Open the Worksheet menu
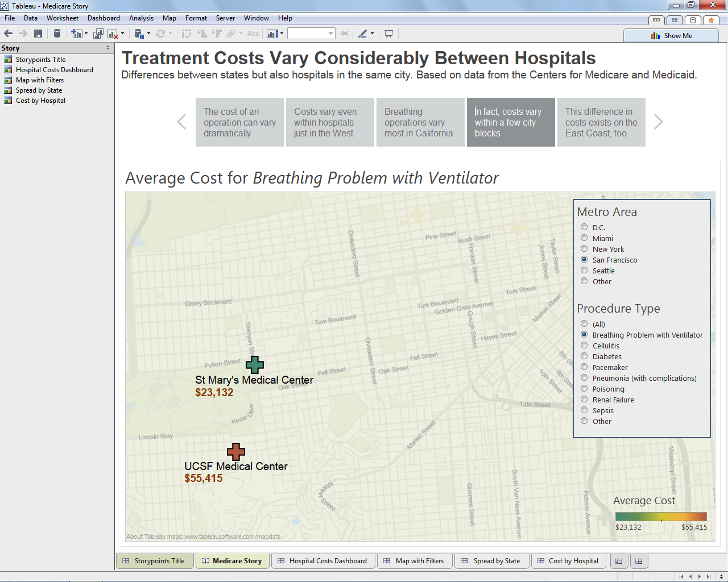The width and height of the screenshot is (728, 582). click(63, 18)
